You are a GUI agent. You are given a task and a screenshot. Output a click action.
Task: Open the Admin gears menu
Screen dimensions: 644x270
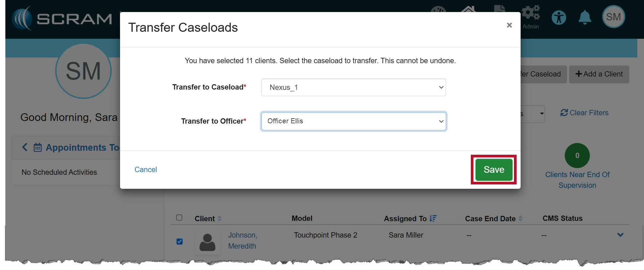(531, 13)
